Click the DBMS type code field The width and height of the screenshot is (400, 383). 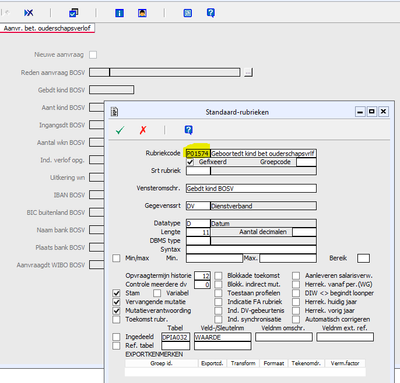pos(198,241)
